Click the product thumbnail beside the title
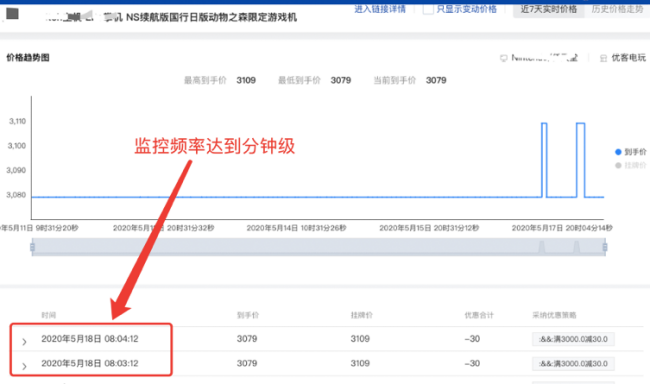This screenshot has width=650, height=384. point(12,14)
